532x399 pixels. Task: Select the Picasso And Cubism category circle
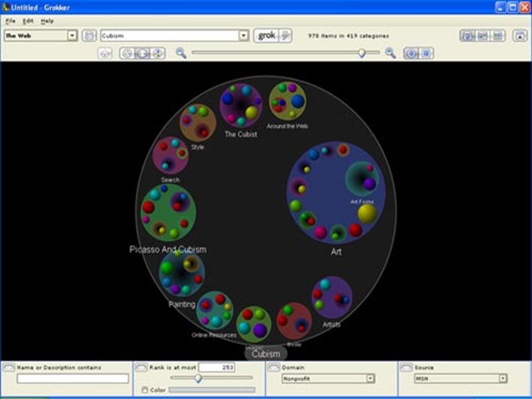pos(168,212)
